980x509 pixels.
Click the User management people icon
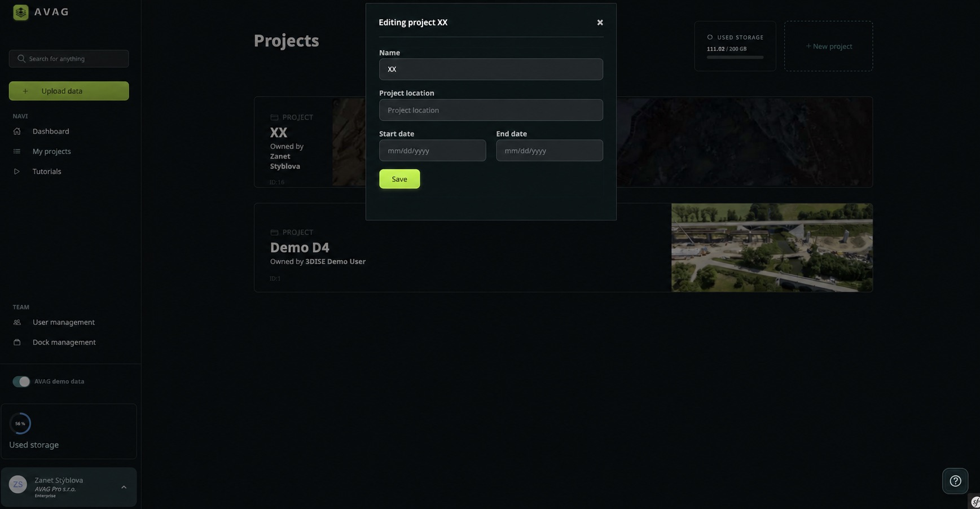[17, 322]
